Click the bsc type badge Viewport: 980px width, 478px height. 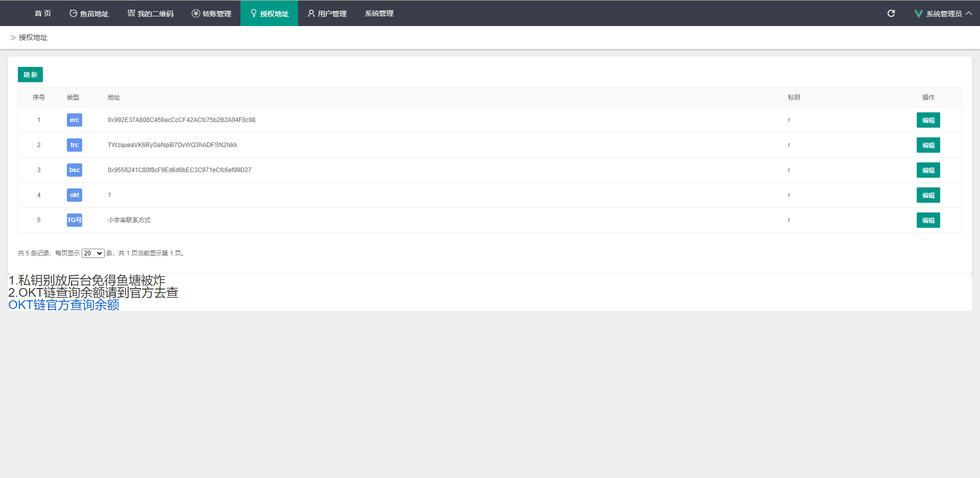(x=75, y=170)
